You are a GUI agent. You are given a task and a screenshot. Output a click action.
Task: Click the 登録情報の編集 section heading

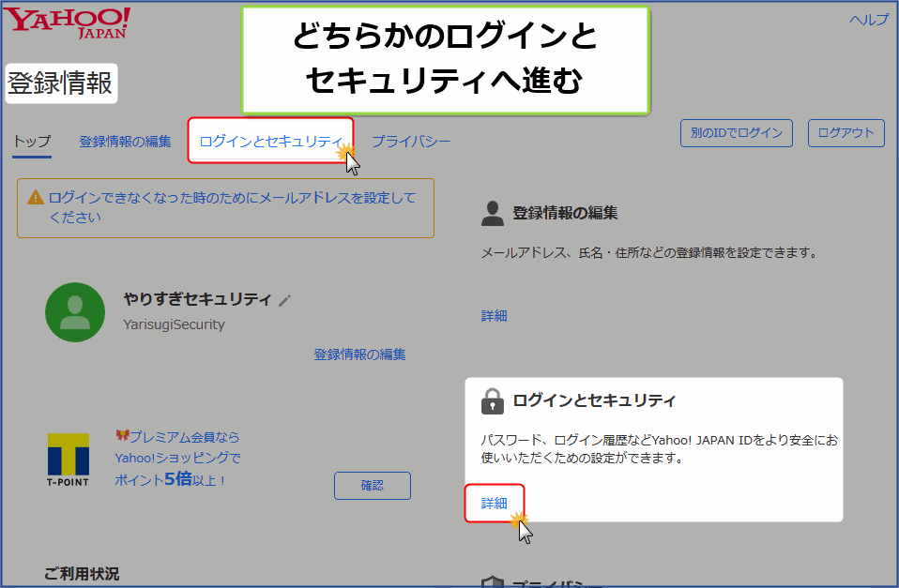pyautogui.click(x=565, y=213)
